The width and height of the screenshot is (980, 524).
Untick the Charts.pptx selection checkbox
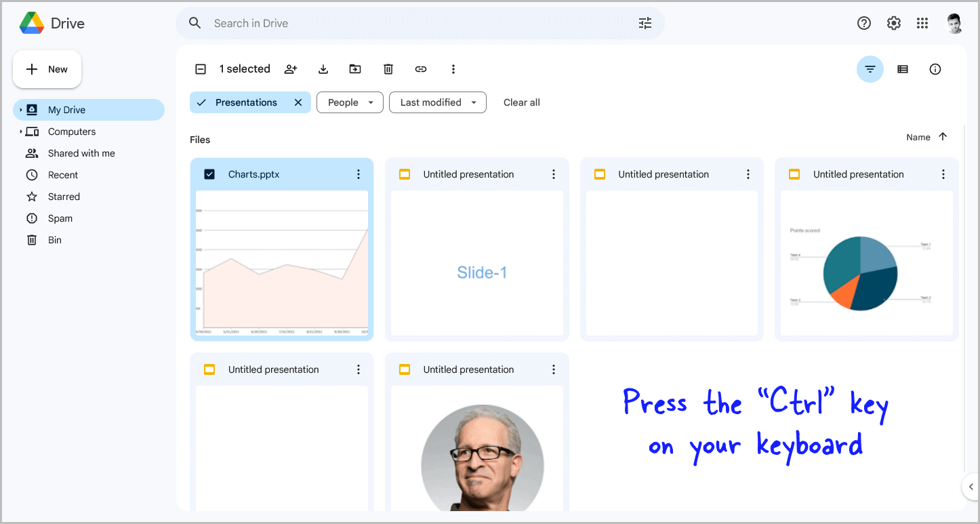(209, 174)
